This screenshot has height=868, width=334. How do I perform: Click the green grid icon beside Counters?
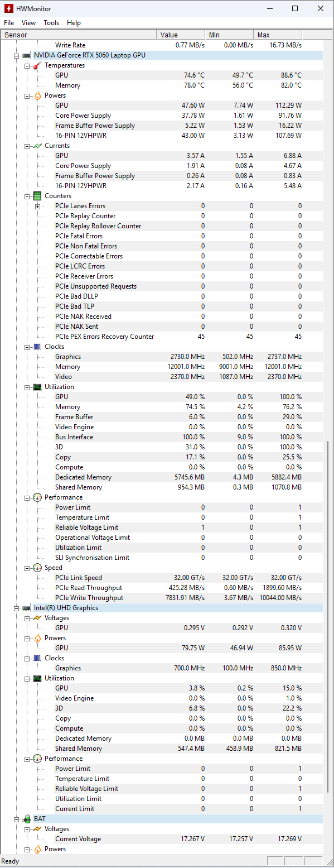37,196
